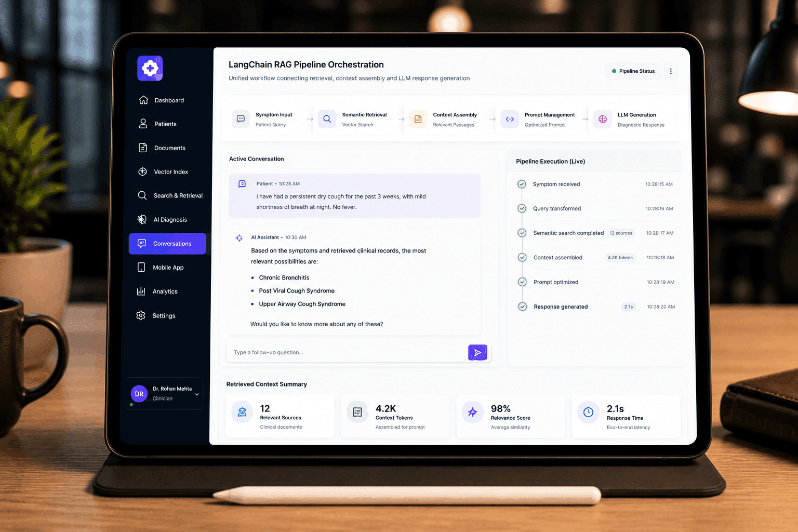The width and height of the screenshot is (798, 532).
Task: Click "Chronic Bronchitis" in the AI response
Action: (x=284, y=277)
